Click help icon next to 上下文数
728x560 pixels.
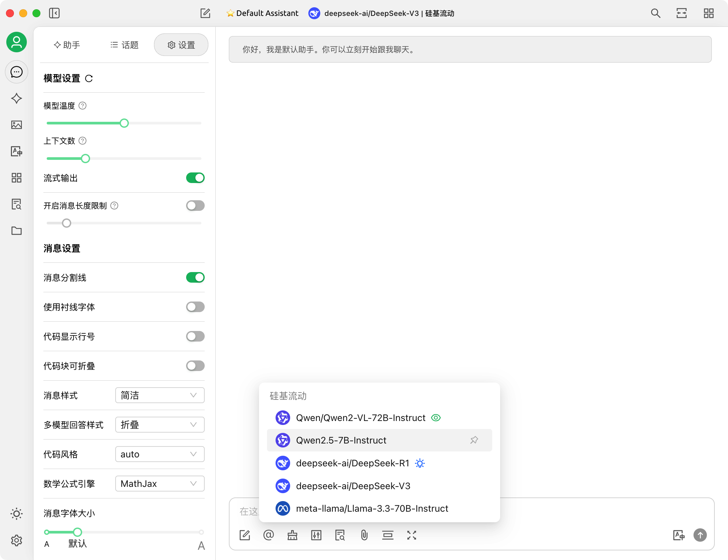(82, 141)
